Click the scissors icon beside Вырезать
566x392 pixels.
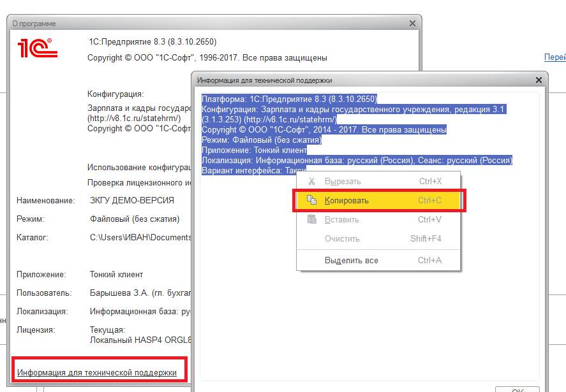point(311,181)
